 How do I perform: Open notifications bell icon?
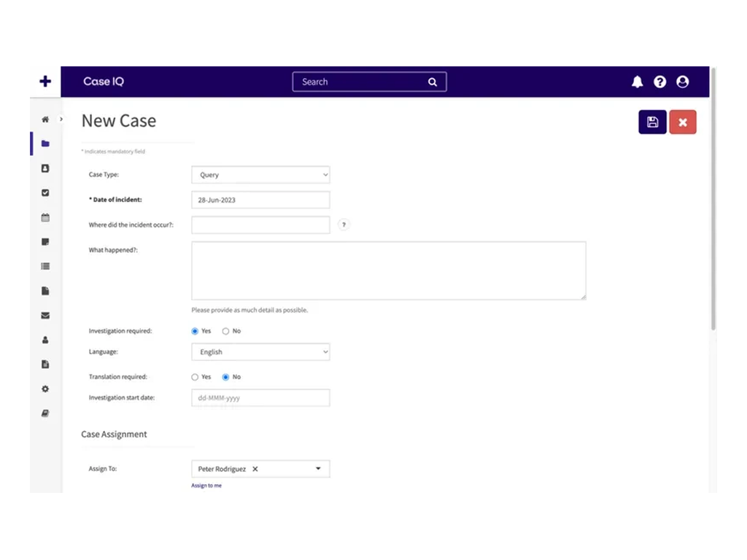tap(637, 82)
